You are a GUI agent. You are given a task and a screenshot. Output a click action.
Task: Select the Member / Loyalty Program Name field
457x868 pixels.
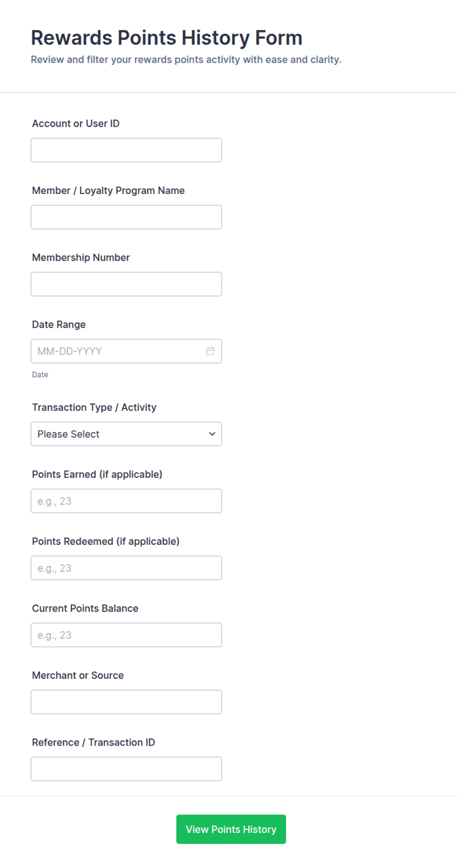tap(126, 217)
